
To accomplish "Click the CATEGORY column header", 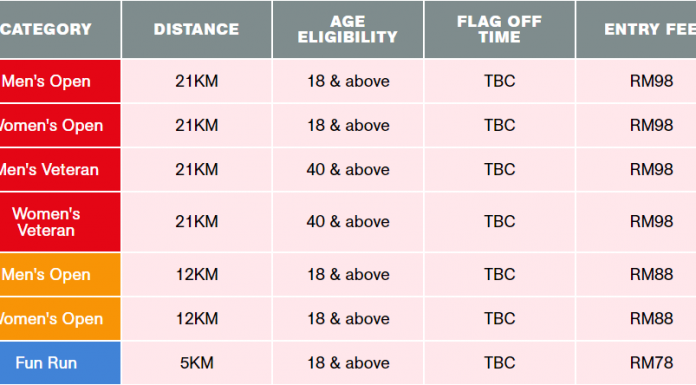I will click(60, 29).
